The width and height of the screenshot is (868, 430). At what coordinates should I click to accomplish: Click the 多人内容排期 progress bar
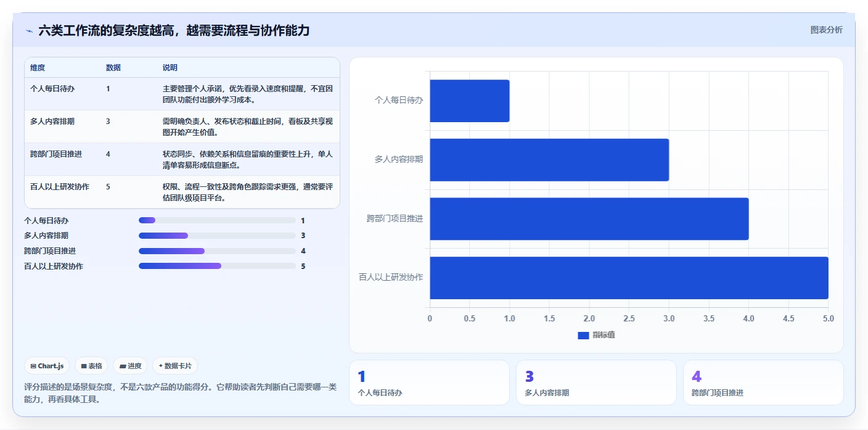point(217,236)
